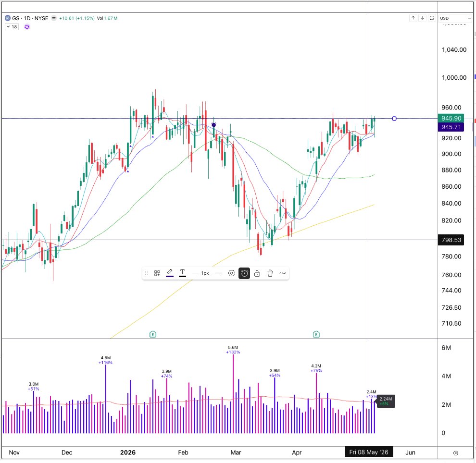Click the GS symbol logo icon
The image size is (476, 463).
click(x=8, y=18)
